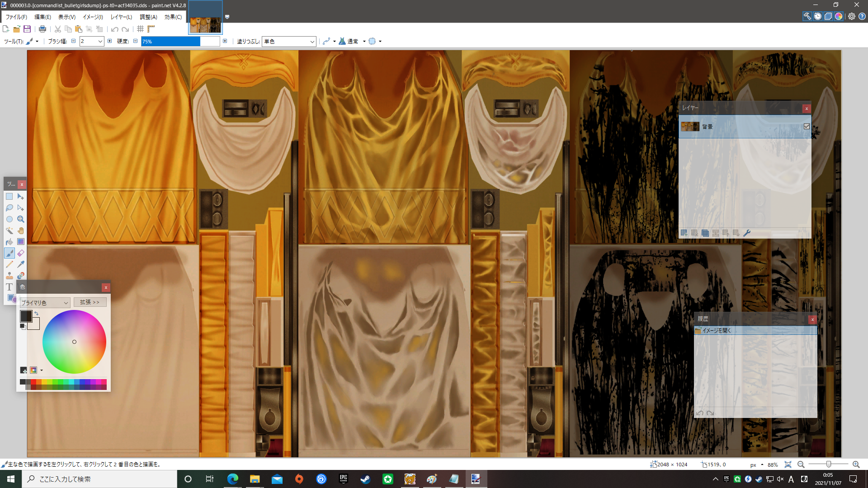This screenshot has width=868, height=488.
Task: Select イメージを開く history entry
Action: pos(755,331)
